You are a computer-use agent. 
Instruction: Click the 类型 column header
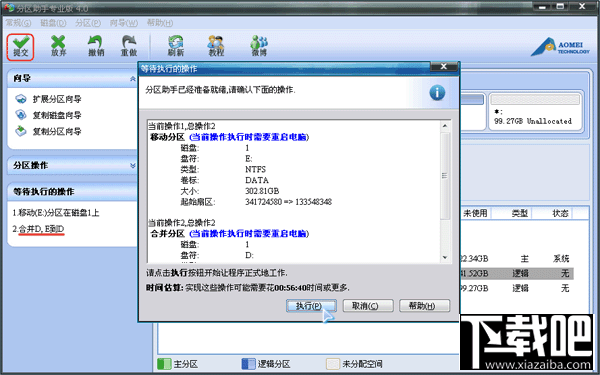click(x=519, y=214)
